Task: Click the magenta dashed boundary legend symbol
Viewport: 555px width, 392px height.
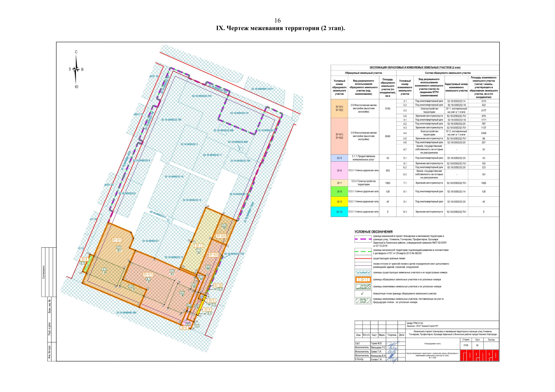Action: tap(363, 239)
